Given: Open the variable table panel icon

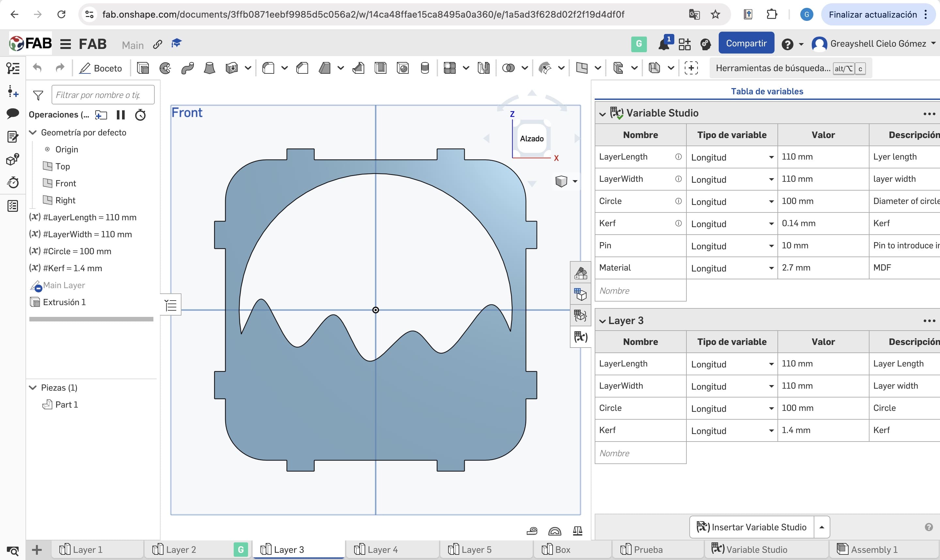Looking at the screenshot, I should (x=580, y=336).
